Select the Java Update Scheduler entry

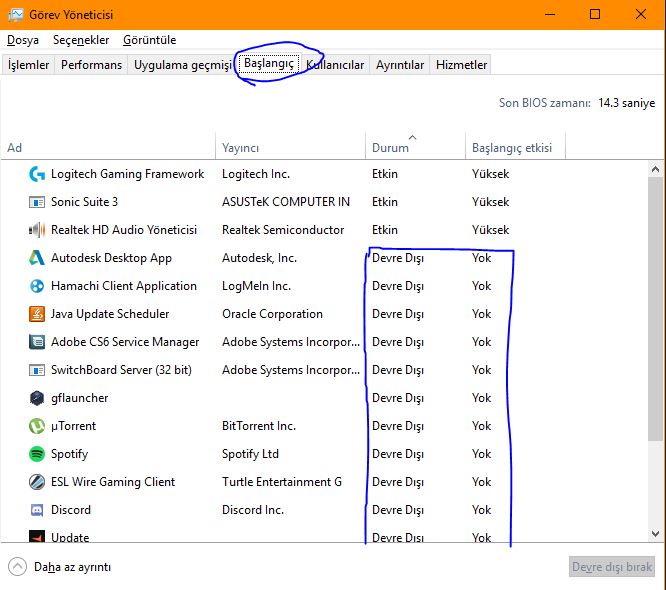pos(110,314)
